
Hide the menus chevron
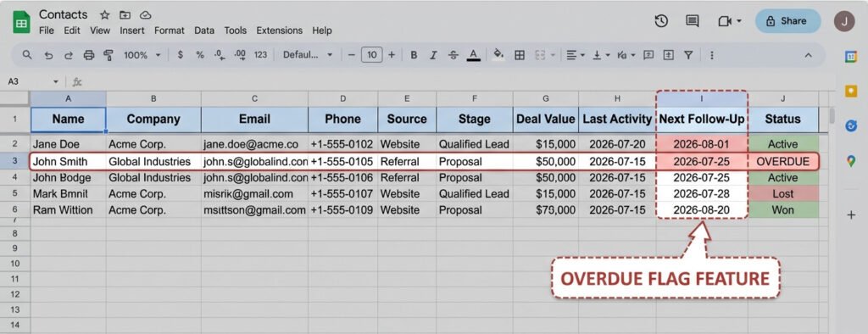click(808, 55)
